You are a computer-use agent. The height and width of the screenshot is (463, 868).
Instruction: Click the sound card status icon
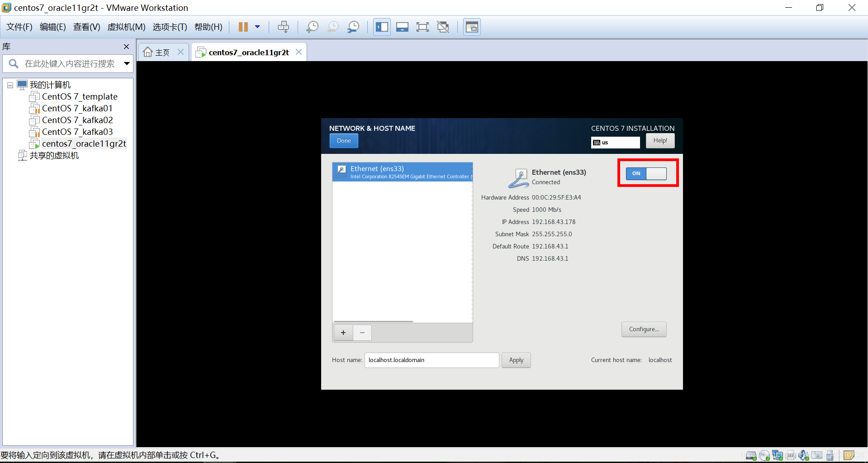(x=804, y=455)
